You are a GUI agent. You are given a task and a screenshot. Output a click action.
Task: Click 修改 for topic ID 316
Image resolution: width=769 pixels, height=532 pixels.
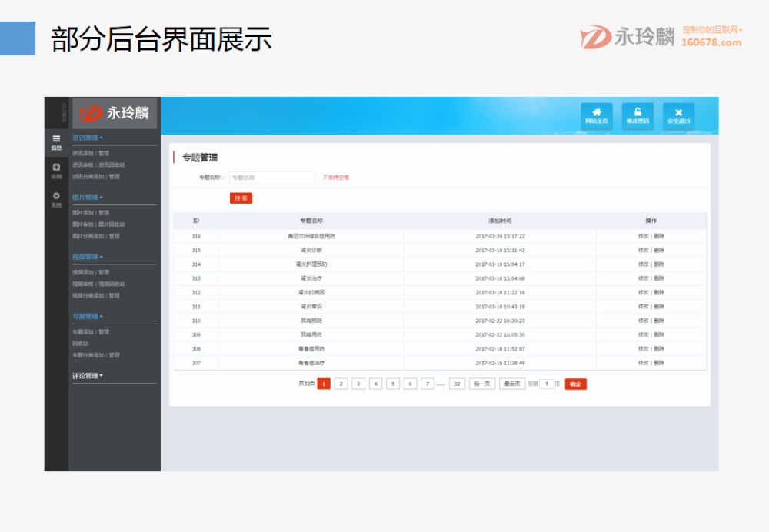(x=643, y=236)
